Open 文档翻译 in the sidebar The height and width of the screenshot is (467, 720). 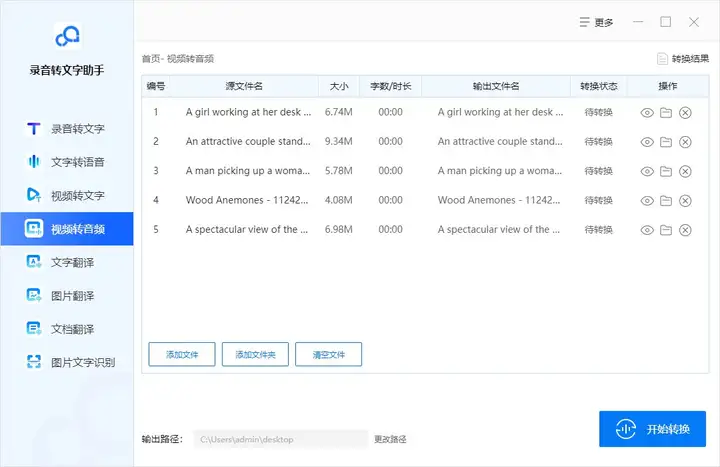(67, 329)
